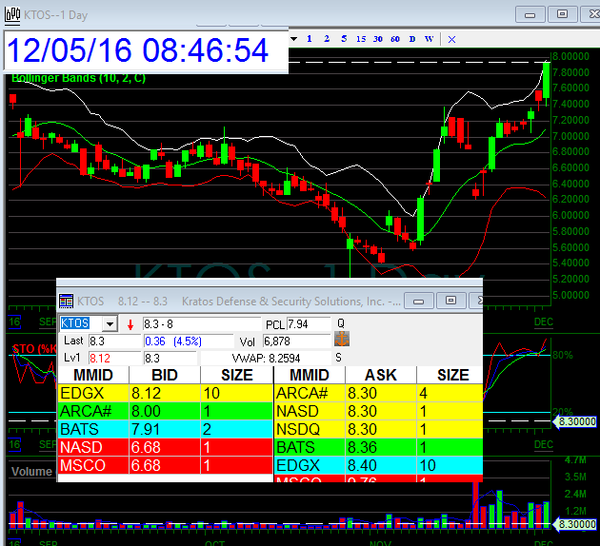Click the EDGX bid row at 8.12

[164, 394]
